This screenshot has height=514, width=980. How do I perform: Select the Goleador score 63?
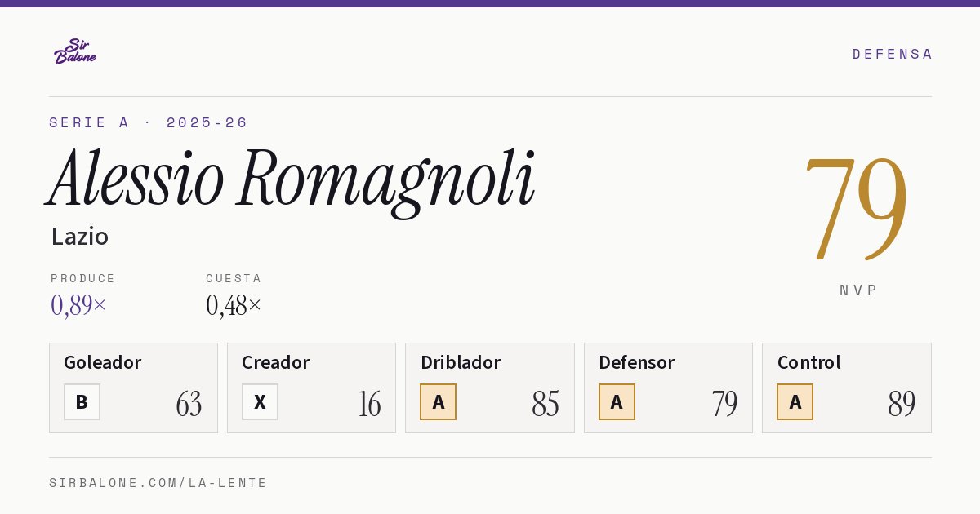(189, 404)
